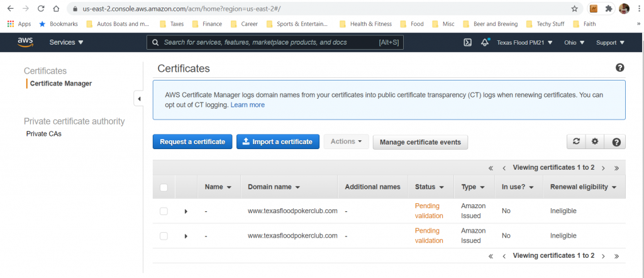Open the Actions dropdown
644x278 pixels.
pyautogui.click(x=346, y=142)
